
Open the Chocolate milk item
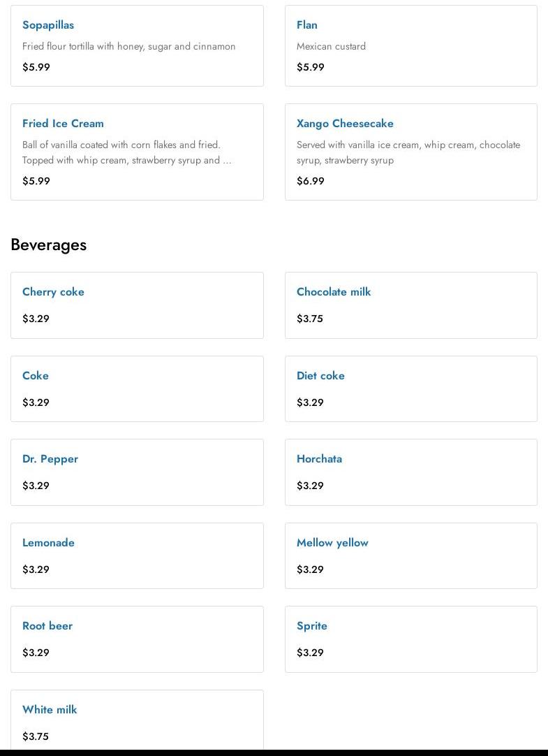point(334,292)
